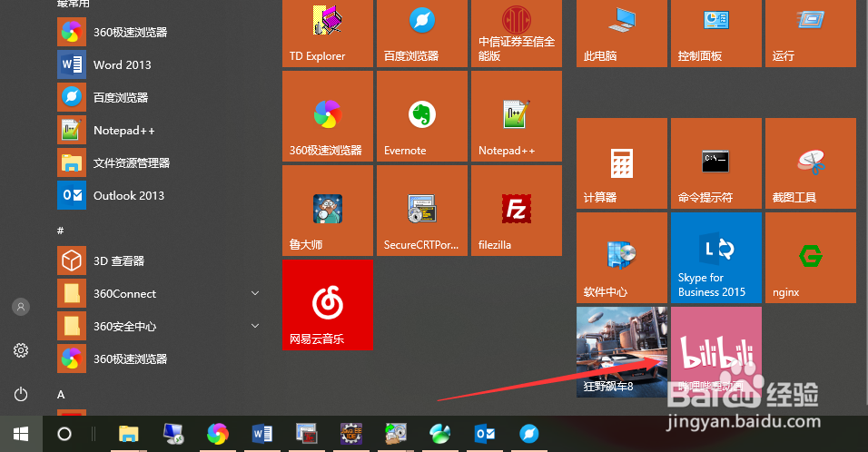Image resolution: width=868 pixels, height=452 pixels.
Task: Launch the SecureCRTPor... tile
Action: 422,211
